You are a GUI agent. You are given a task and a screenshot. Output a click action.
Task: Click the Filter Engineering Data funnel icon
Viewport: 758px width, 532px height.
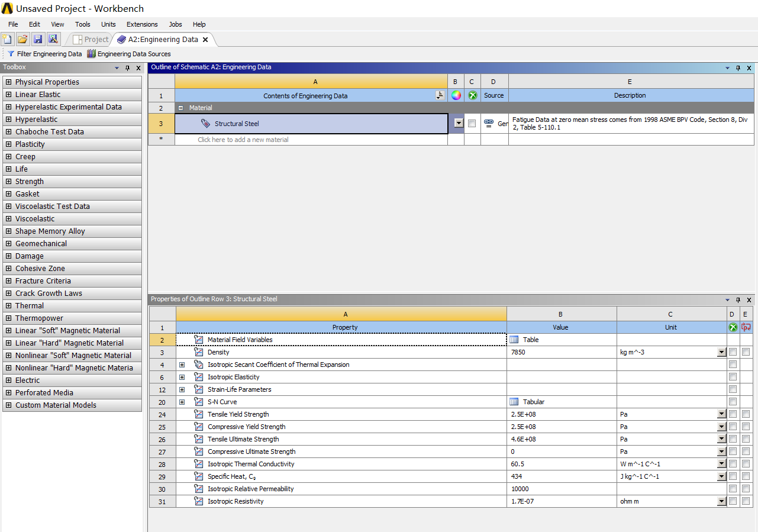click(x=12, y=53)
